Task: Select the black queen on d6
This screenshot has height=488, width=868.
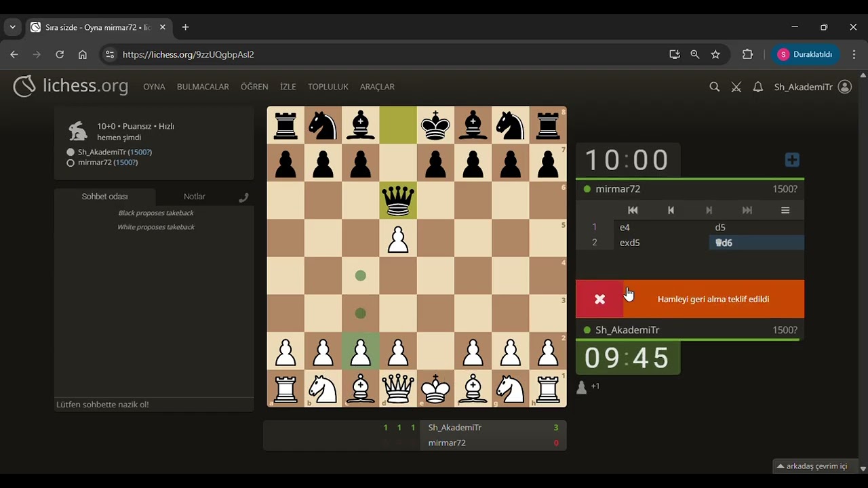Action: click(x=398, y=201)
